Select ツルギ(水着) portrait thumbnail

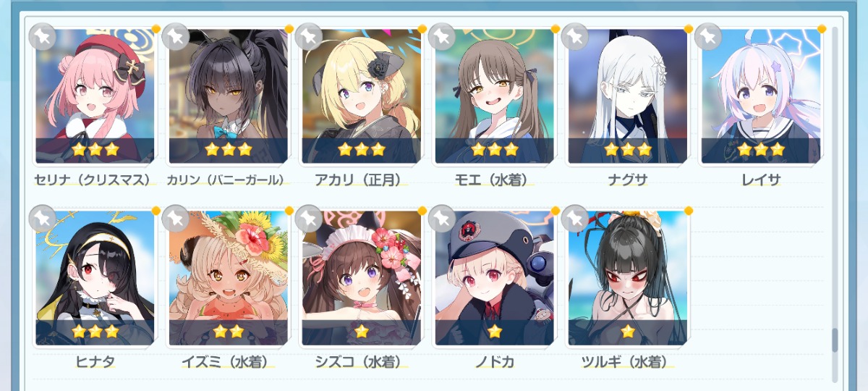point(627,278)
